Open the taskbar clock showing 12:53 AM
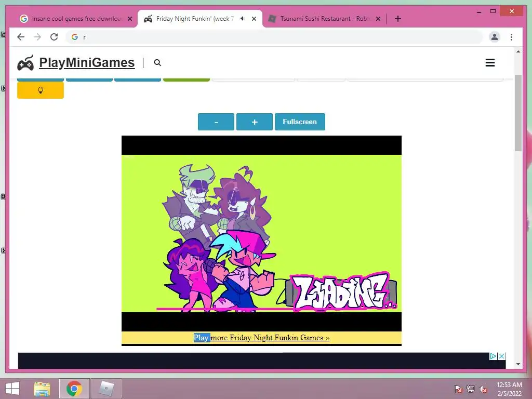 click(509, 389)
